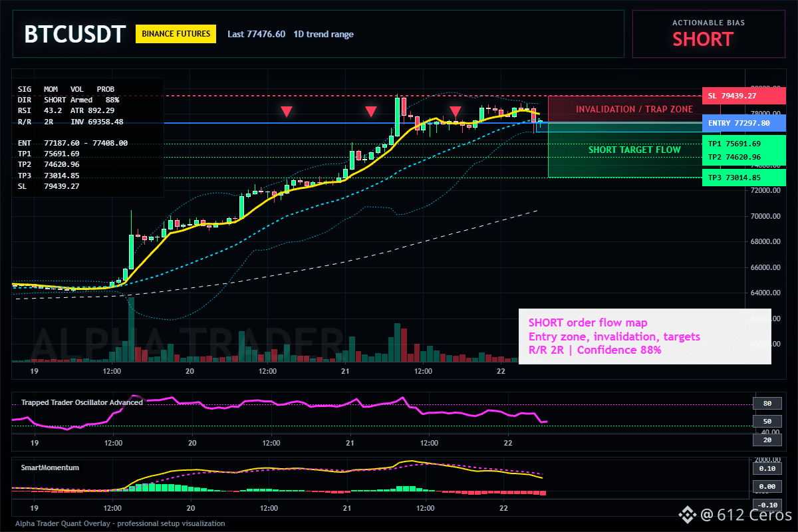Click oscillator level 80 label
798x532 pixels.
767,404
